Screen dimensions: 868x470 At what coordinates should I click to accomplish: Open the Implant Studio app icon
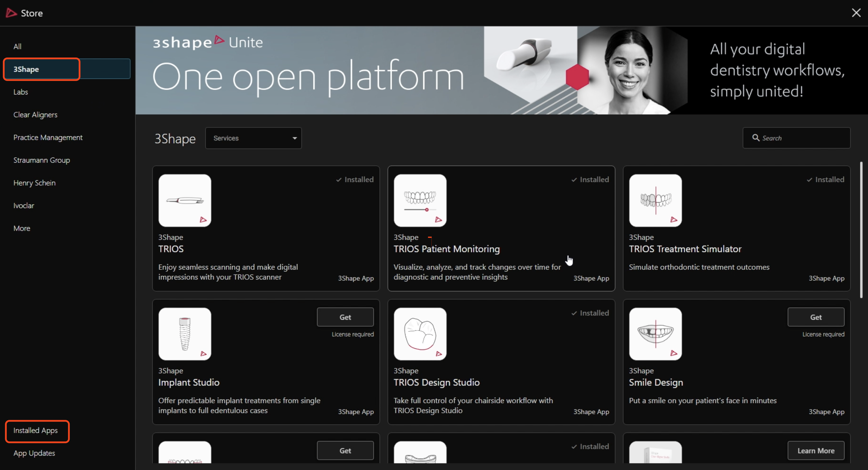pyautogui.click(x=185, y=334)
